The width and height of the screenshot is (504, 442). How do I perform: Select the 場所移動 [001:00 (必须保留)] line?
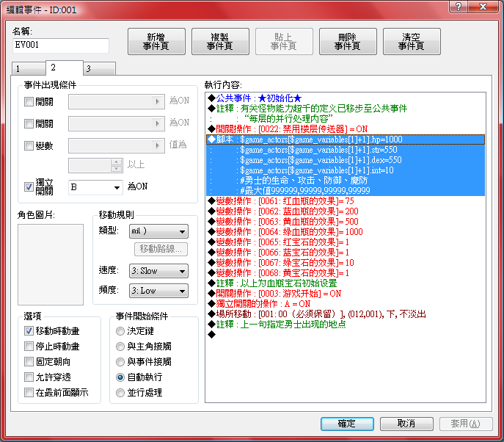346,314
